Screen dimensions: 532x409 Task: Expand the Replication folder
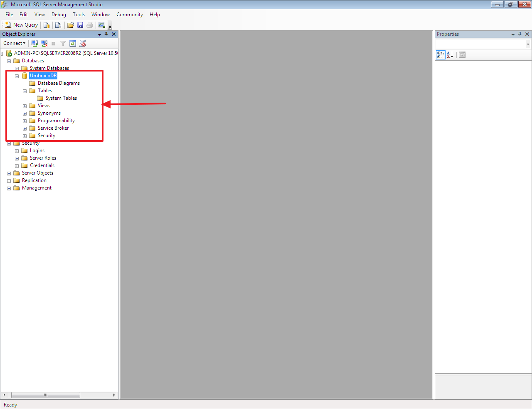point(9,181)
